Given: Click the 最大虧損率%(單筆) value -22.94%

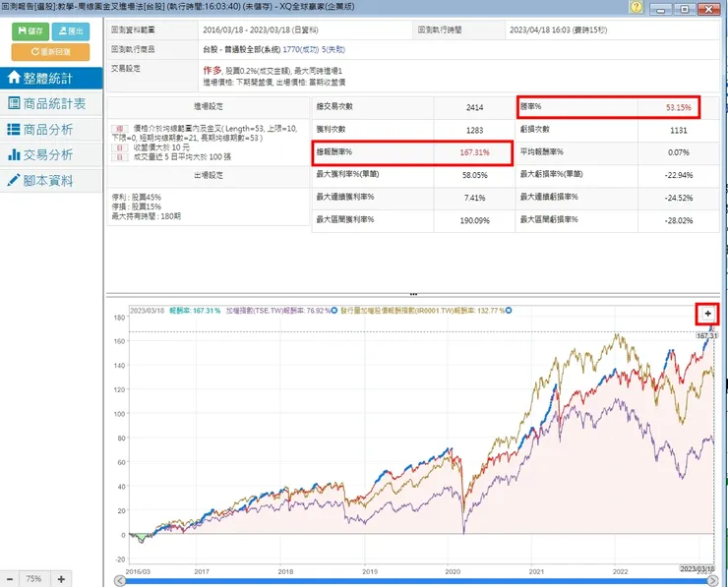Looking at the screenshot, I should point(679,175).
